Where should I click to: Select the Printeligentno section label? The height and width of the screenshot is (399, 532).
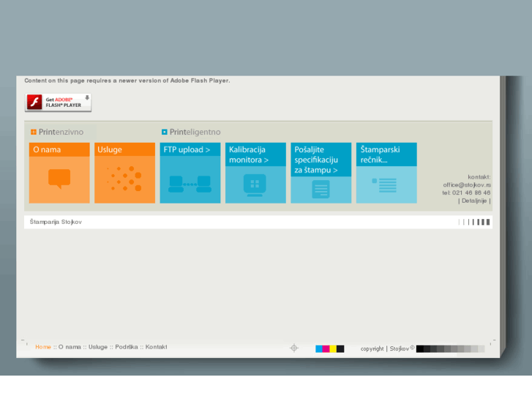pos(195,132)
